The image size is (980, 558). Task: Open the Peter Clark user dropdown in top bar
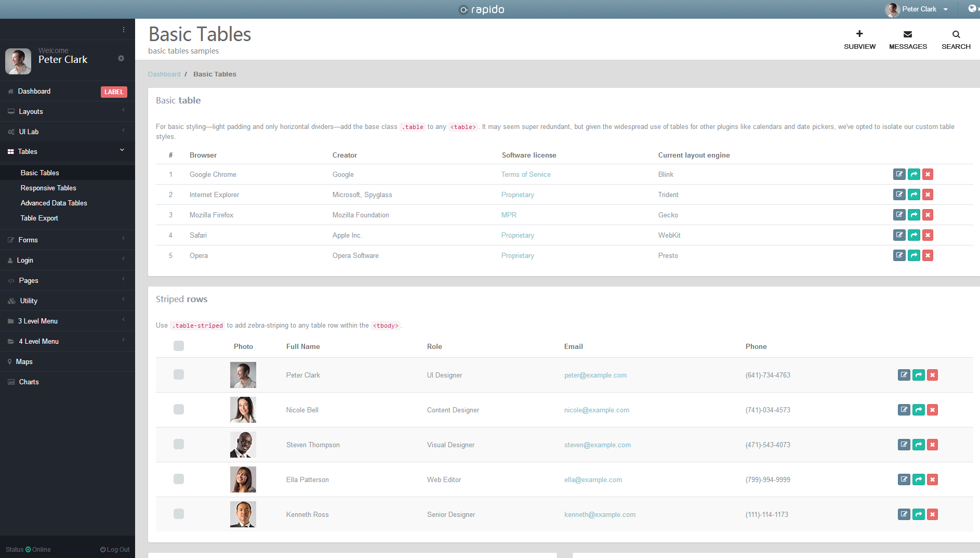tap(917, 9)
